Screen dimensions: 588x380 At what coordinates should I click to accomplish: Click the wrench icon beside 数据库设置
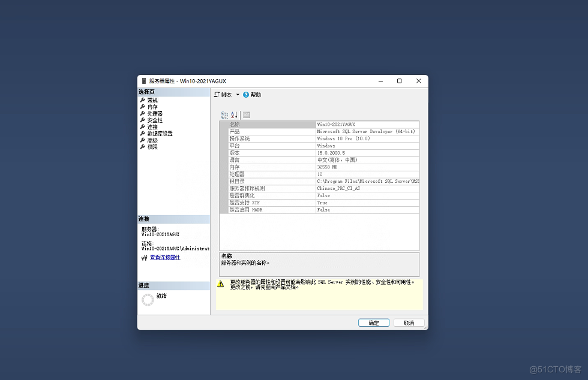click(143, 134)
